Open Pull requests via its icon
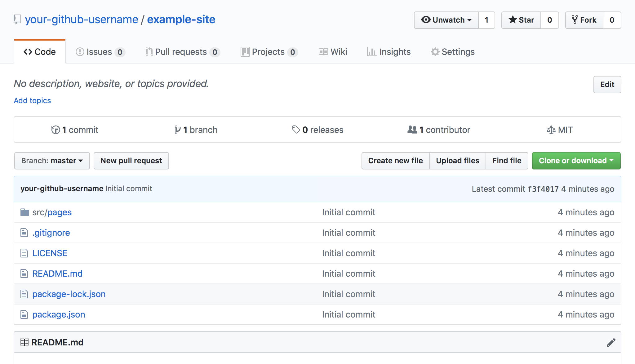635x364 pixels. pos(149,52)
